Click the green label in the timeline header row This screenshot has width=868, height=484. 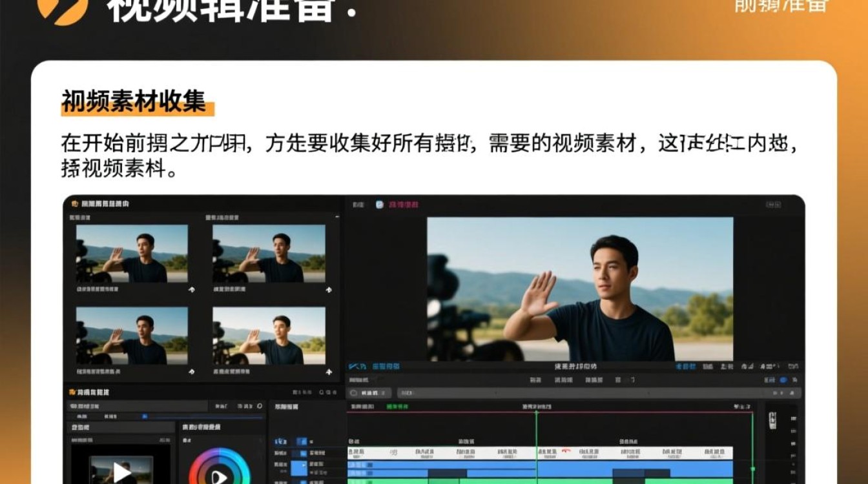tap(397, 407)
